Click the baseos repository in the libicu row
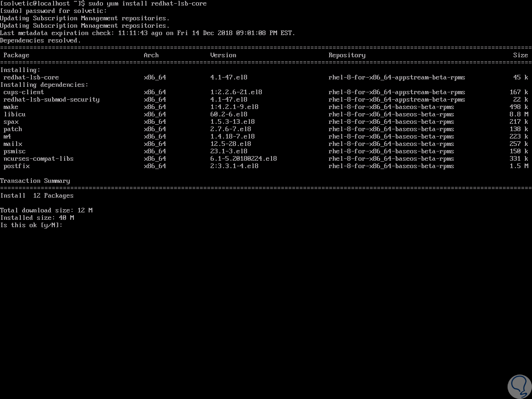 point(391,115)
